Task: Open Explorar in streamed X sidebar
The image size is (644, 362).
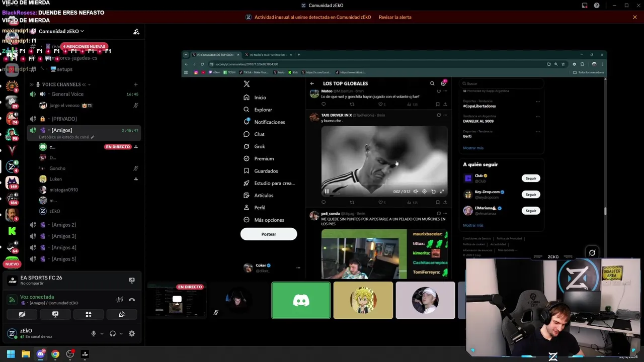Action: [x=258, y=110]
